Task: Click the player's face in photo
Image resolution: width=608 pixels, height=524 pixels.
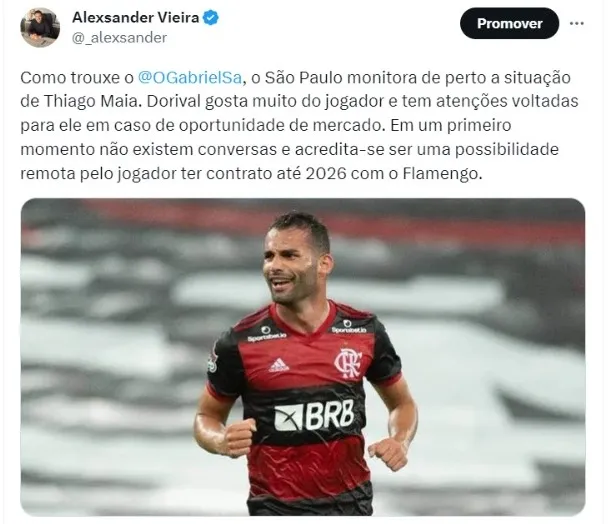Action: click(290, 266)
